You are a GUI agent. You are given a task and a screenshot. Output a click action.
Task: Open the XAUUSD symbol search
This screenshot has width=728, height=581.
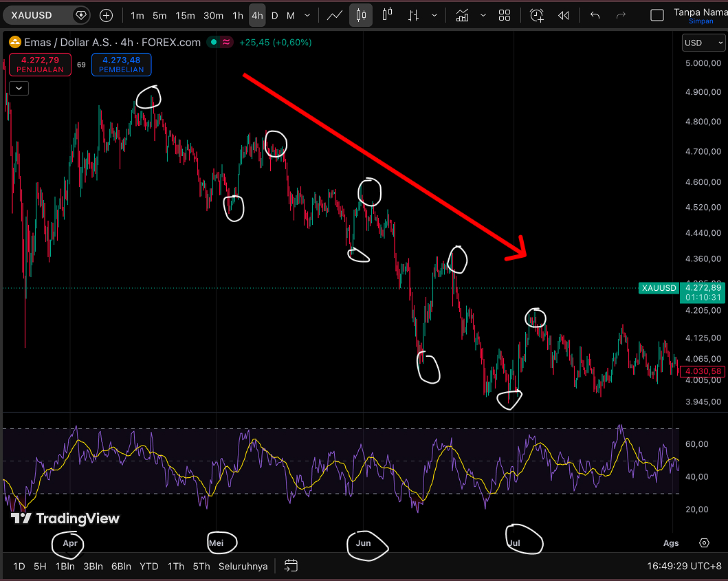click(32, 15)
